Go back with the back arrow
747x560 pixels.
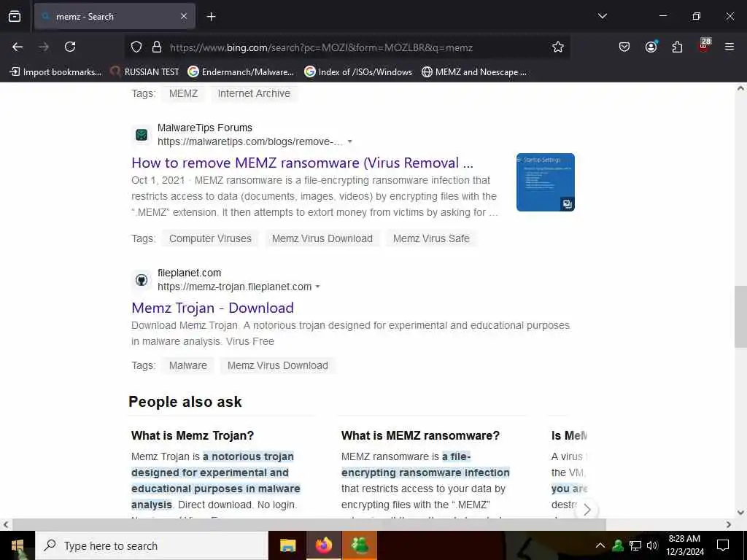point(18,47)
